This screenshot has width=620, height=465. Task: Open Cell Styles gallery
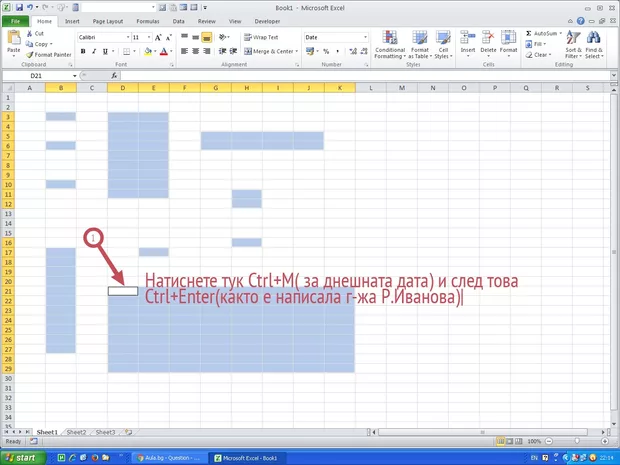pos(443,45)
